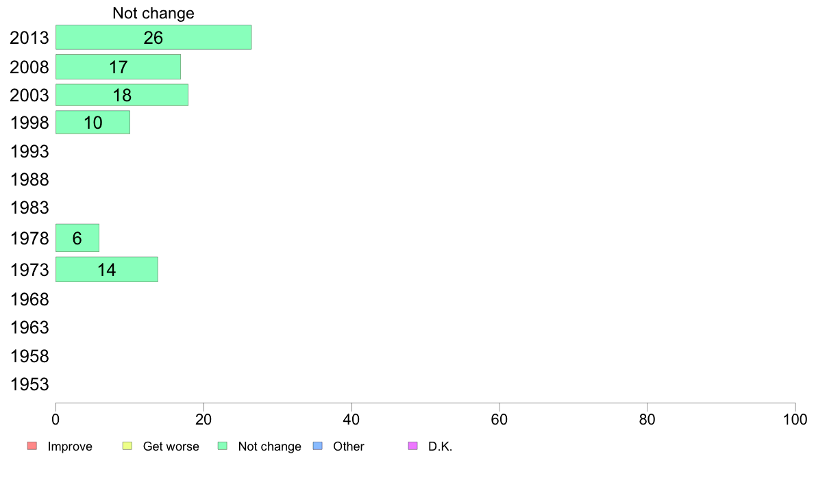Click the purple D.K. legend swatch
Viewport: 814px width, 504px height.
point(412,446)
